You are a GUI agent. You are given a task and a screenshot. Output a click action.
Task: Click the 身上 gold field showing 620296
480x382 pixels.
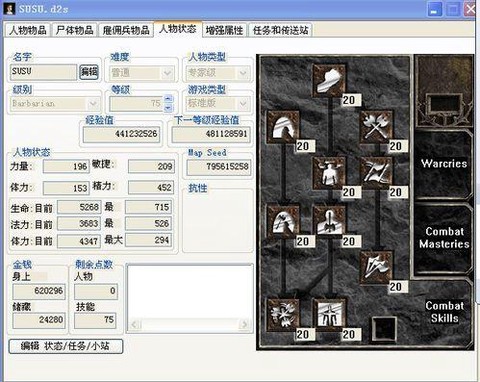[39, 292]
